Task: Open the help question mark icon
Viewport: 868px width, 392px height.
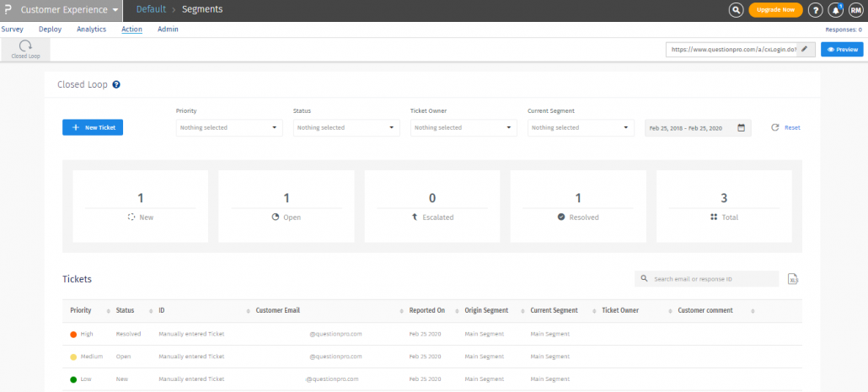Action: [x=815, y=10]
